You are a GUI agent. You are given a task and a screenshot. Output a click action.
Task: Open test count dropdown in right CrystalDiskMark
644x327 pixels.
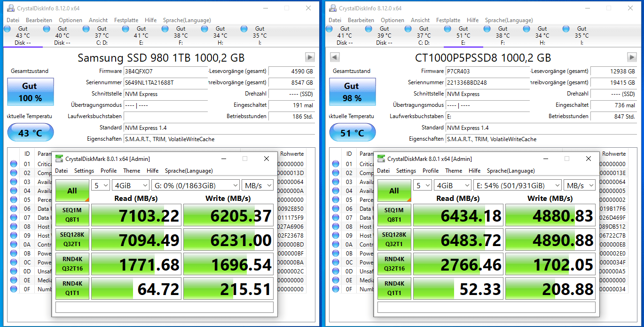423,185
